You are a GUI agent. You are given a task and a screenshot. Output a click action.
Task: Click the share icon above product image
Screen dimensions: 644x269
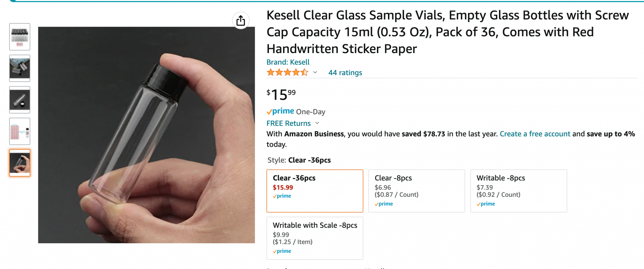click(x=241, y=21)
